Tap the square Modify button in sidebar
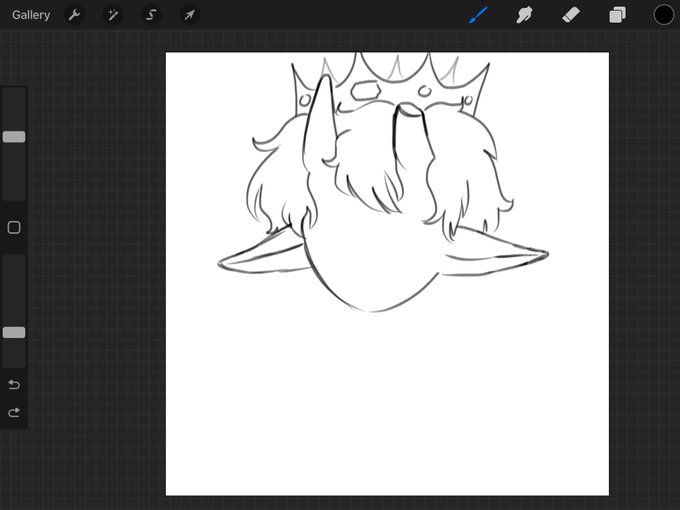680x510 pixels. pyautogui.click(x=14, y=227)
